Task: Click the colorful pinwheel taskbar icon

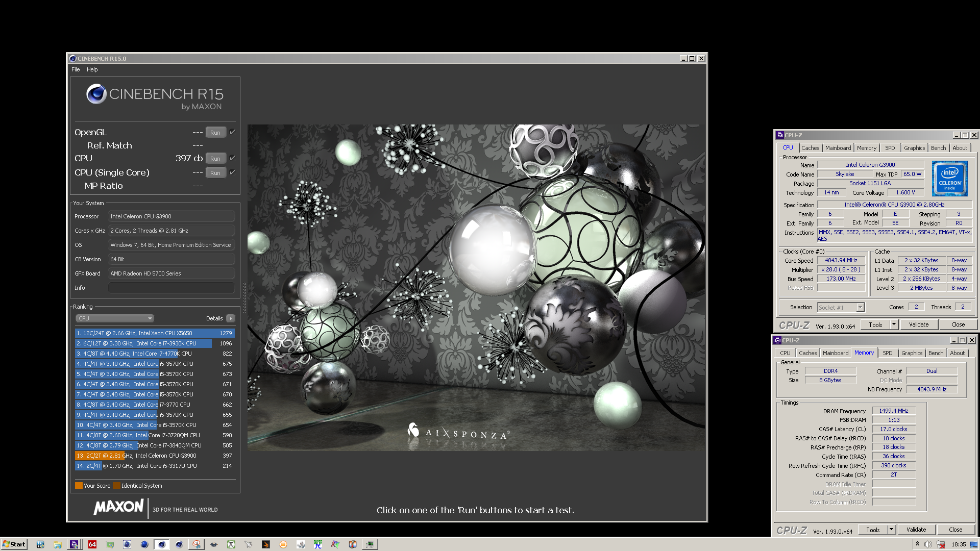Action: 335,544
